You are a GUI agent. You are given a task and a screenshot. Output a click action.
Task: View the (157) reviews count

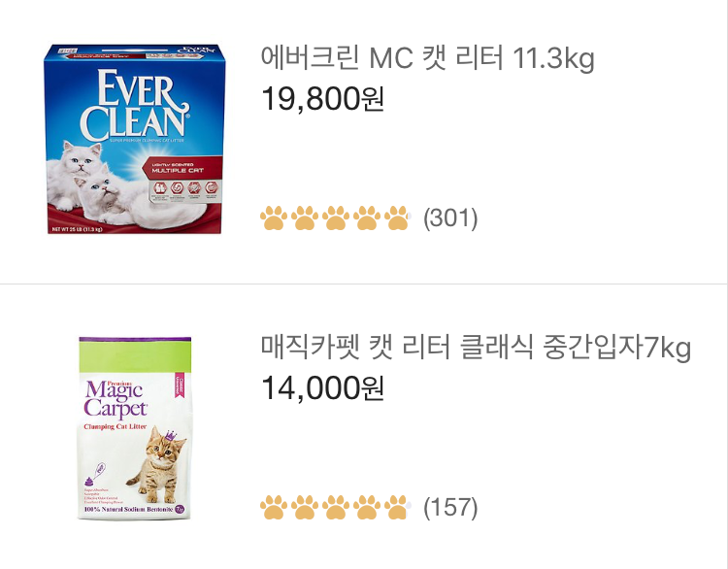tap(450, 507)
